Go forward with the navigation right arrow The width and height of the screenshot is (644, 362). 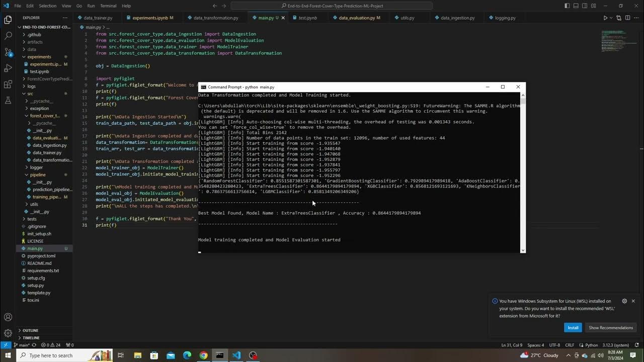point(224,6)
